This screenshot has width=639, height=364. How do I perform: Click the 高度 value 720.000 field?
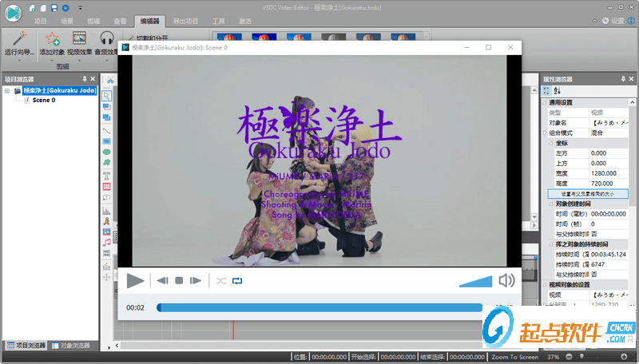pyautogui.click(x=609, y=184)
